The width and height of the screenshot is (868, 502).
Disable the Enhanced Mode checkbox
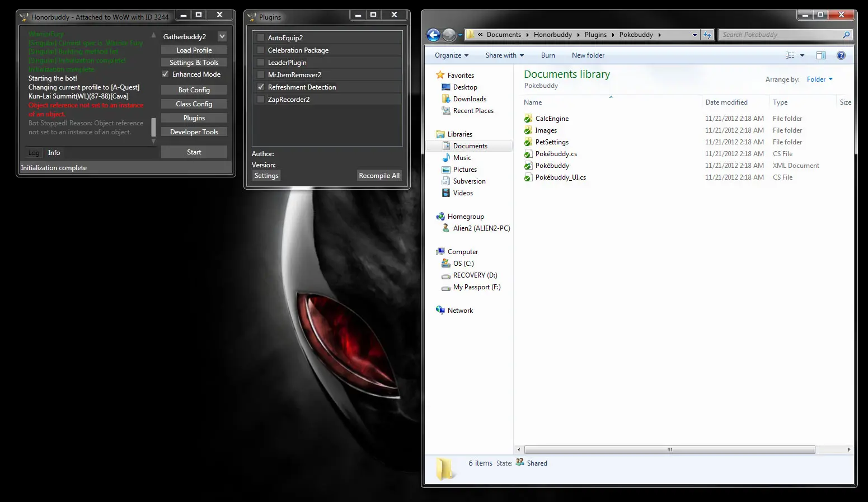tap(166, 74)
